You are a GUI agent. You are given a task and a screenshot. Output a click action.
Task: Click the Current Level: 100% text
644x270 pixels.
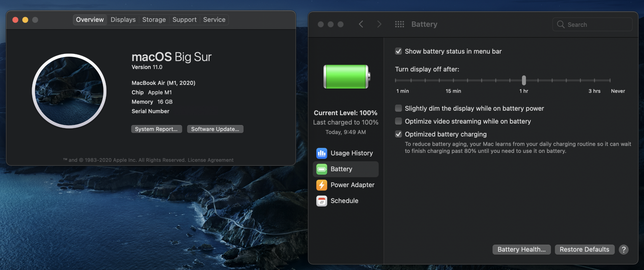(x=346, y=113)
